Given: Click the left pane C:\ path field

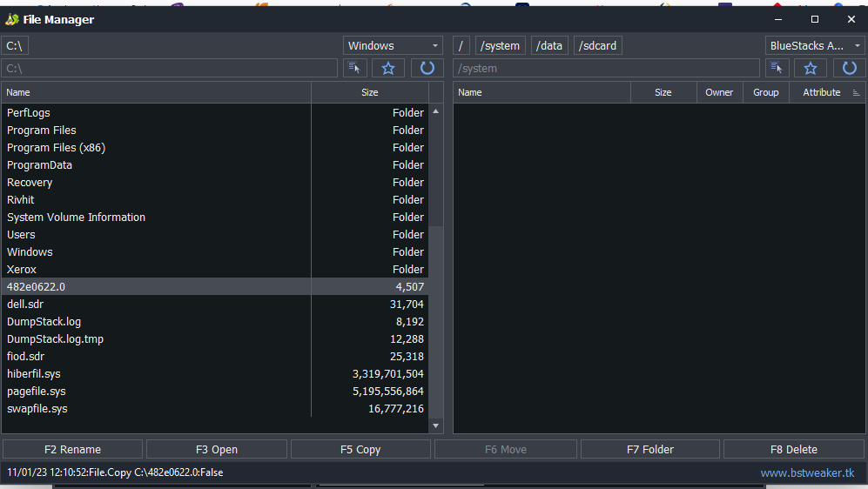Looking at the screenshot, I should coord(170,68).
